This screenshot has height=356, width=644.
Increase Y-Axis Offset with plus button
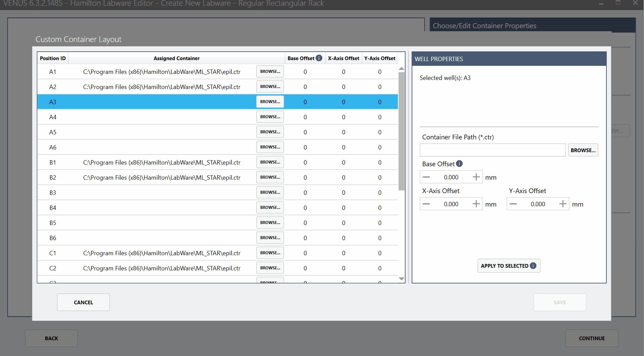click(563, 204)
